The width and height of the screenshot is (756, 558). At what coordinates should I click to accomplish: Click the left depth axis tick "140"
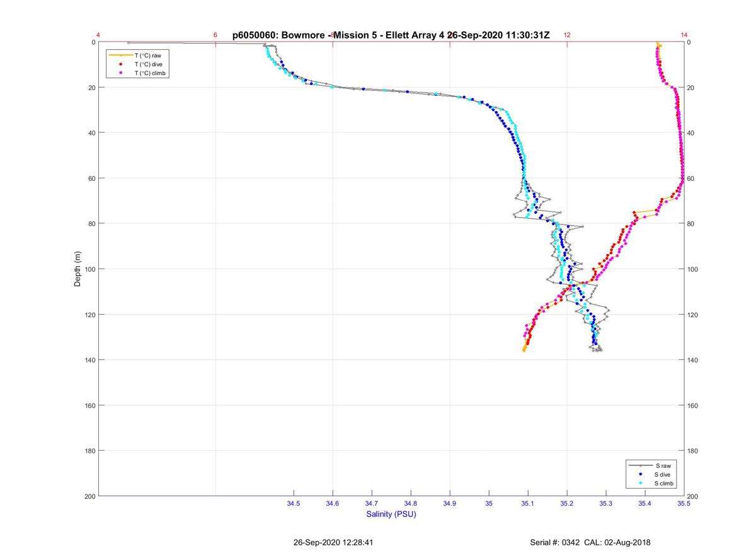point(89,360)
